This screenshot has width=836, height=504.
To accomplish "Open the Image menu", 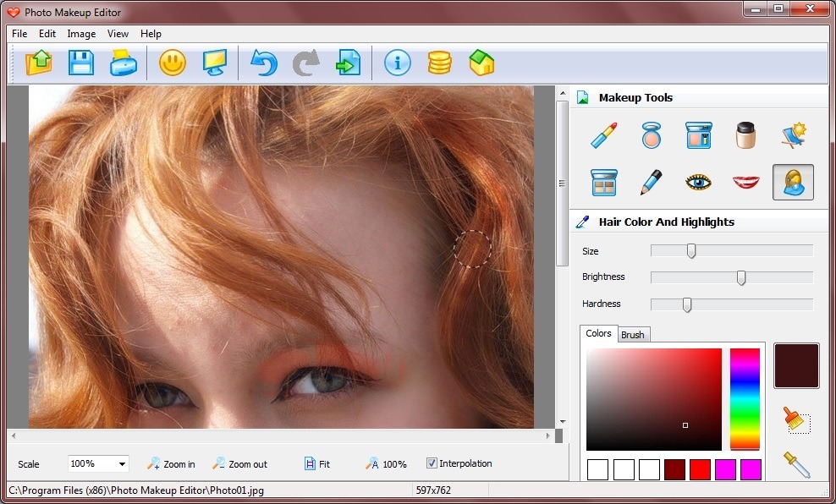I will 81,34.
